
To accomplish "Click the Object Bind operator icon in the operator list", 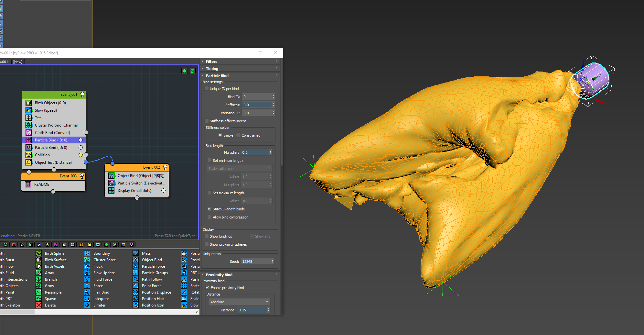I will [x=135, y=260].
